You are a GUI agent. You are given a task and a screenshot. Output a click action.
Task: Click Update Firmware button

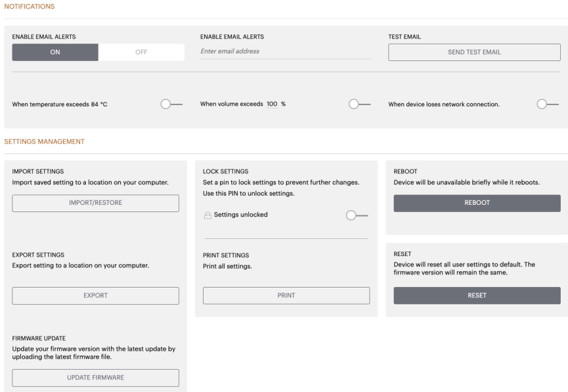tap(95, 378)
